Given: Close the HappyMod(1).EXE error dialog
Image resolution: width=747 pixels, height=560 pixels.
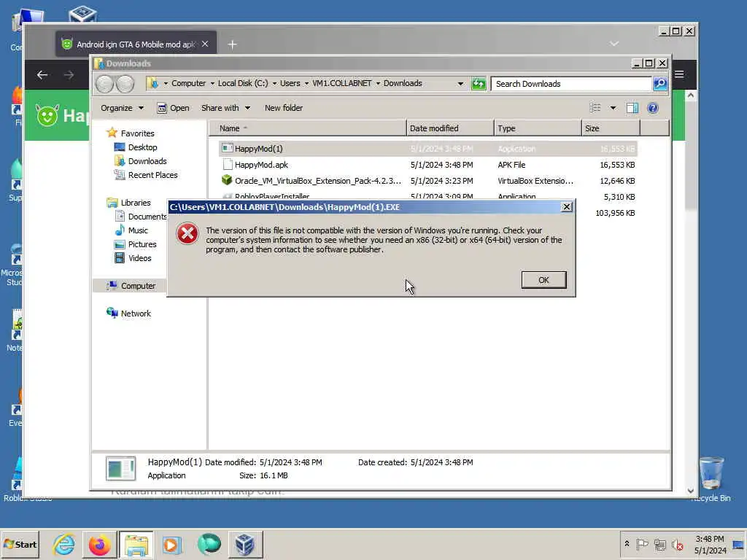Looking at the screenshot, I should point(566,206).
